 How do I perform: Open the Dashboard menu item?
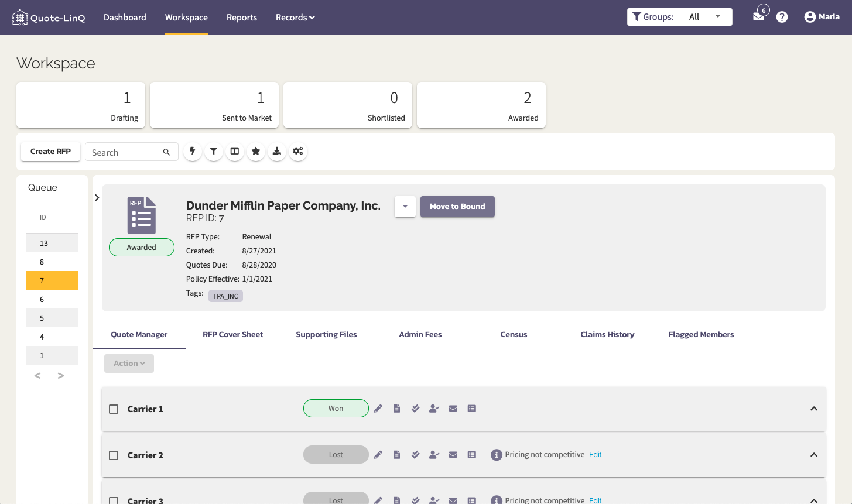(125, 18)
